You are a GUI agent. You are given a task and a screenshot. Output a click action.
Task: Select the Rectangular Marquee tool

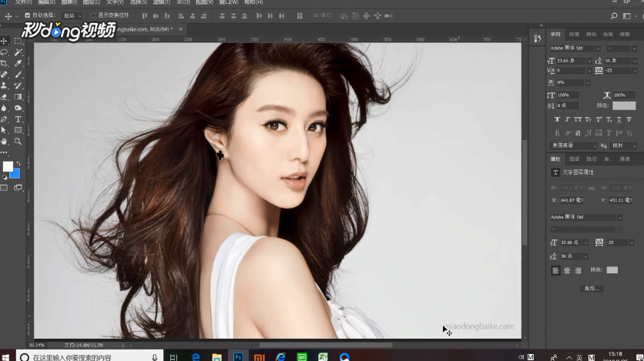[18, 41]
